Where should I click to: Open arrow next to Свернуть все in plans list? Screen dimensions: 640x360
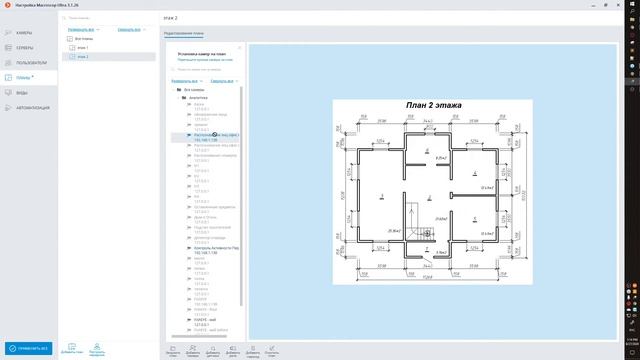pyautogui.click(x=144, y=30)
